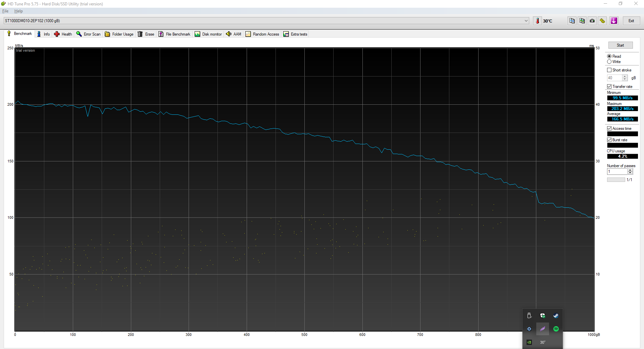Open Spotify from the system tray

point(556,329)
